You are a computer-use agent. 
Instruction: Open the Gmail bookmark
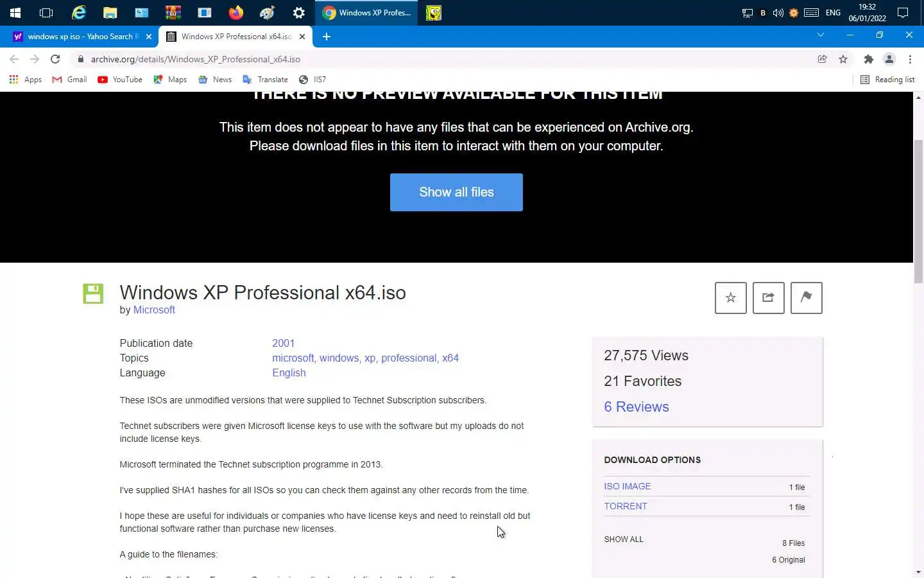click(x=69, y=80)
